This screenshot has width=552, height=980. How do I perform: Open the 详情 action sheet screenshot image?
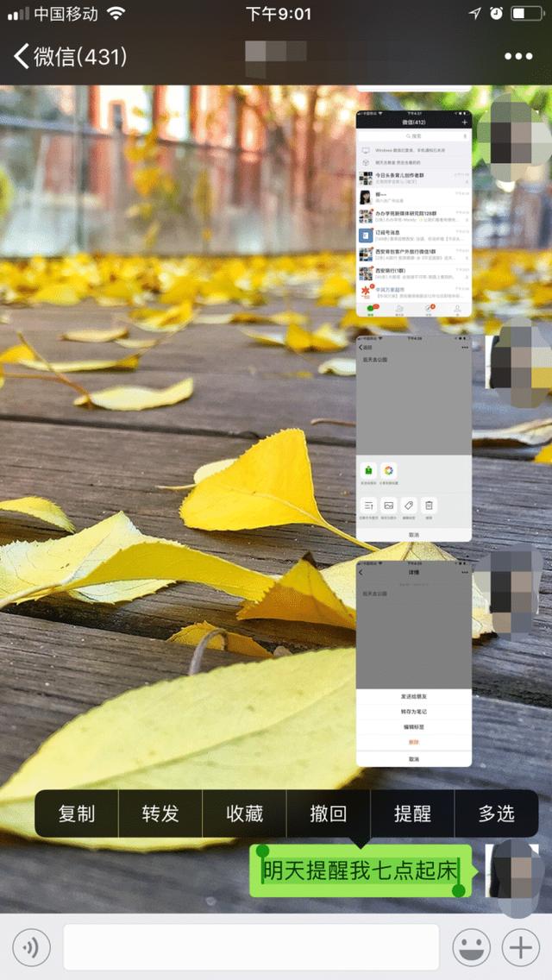point(414,662)
